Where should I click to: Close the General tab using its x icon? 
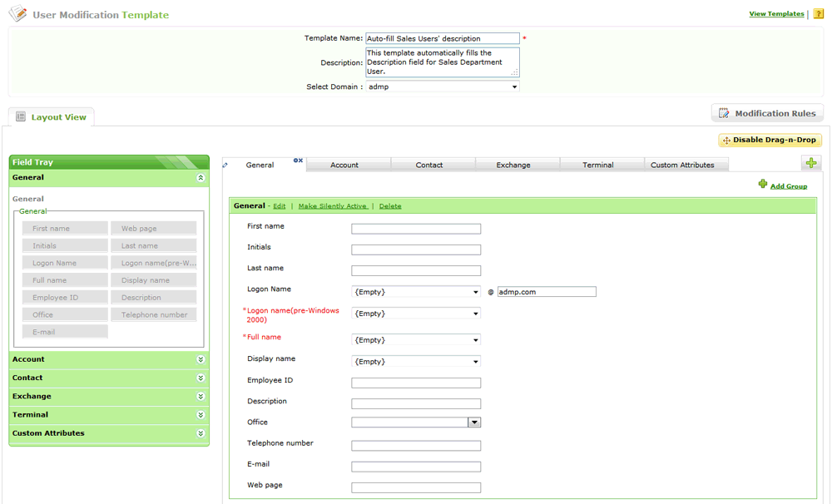(298, 160)
